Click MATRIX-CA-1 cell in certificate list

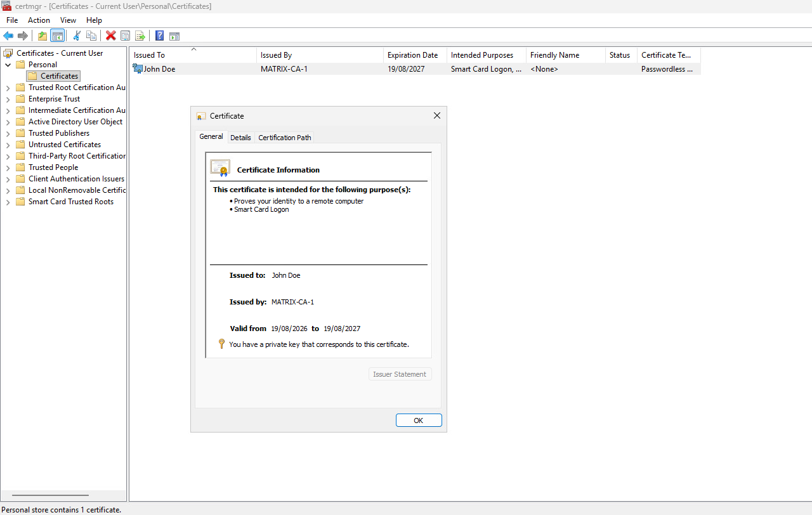click(x=284, y=69)
